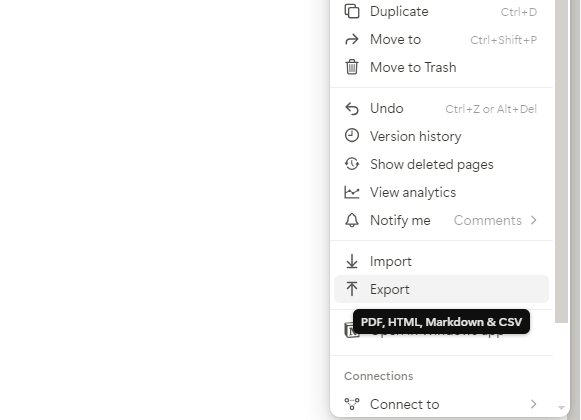The image size is (581, 420).
Task: Click the Undo arrow icon
Action: coord(352,109)
